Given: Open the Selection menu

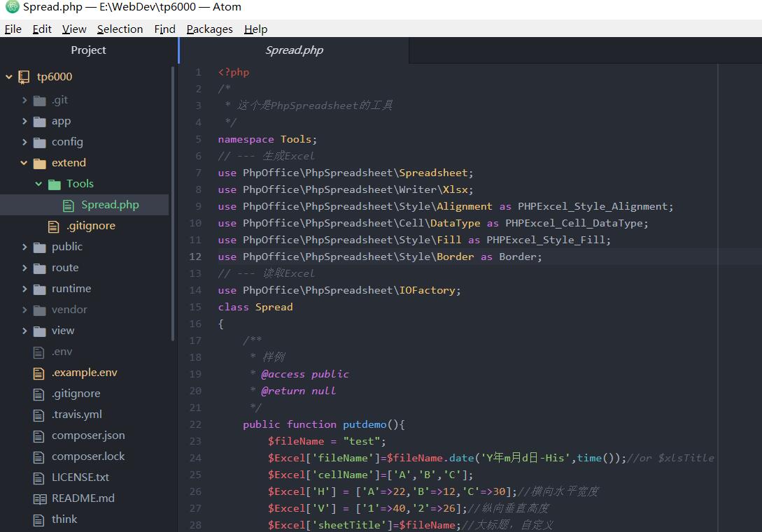Looking at the screenshot, I should (120, 29).
